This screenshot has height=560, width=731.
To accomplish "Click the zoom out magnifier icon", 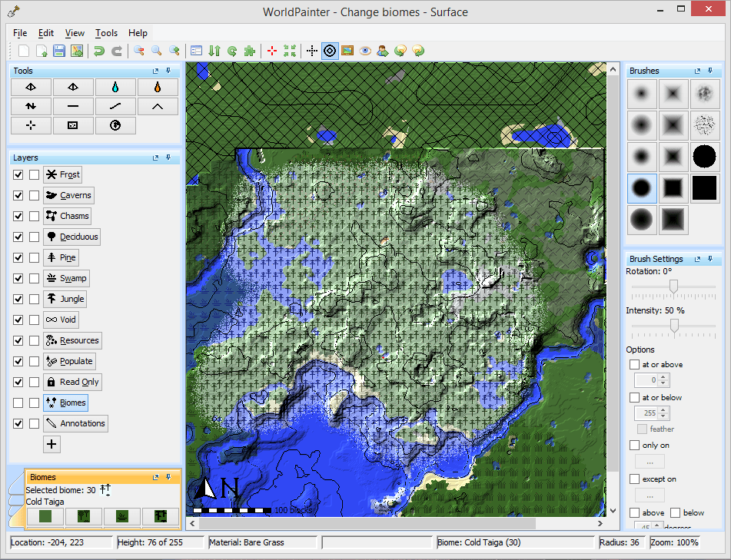I will point(139,51).
